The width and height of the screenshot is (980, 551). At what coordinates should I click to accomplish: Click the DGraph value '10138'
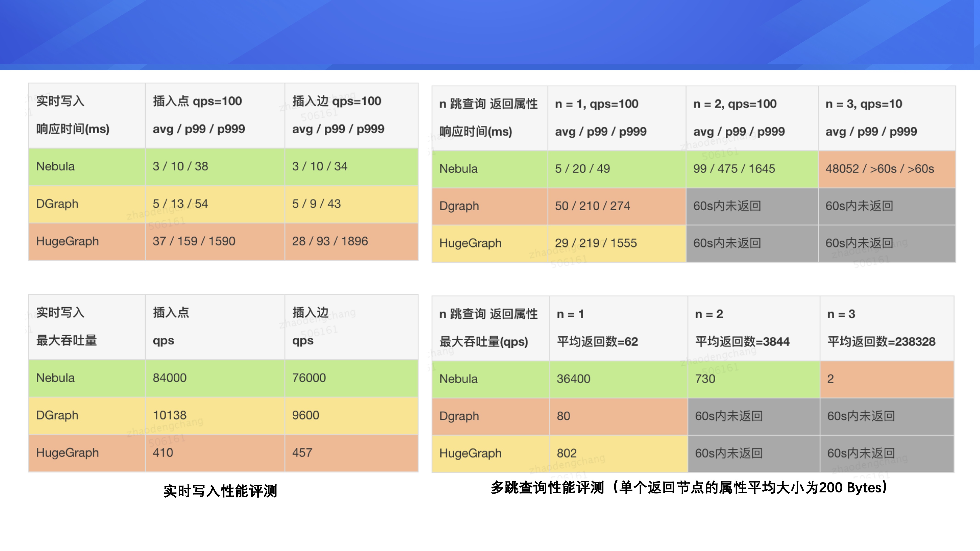170,415
